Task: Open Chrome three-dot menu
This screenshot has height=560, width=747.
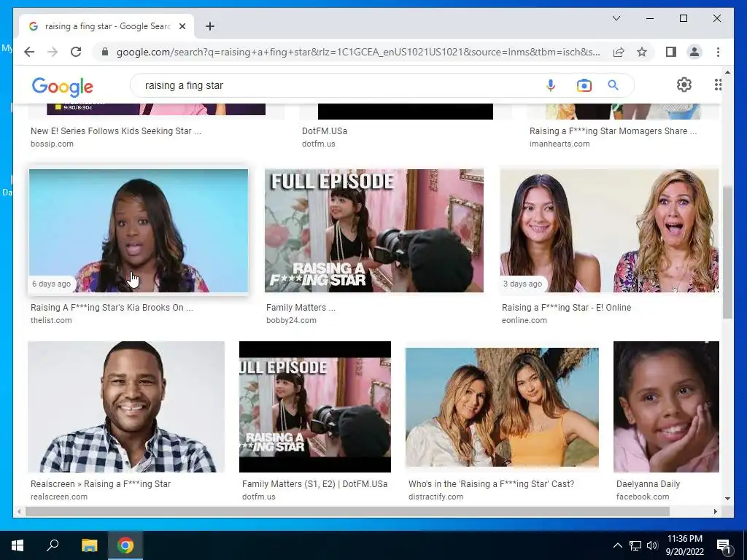Action: (718, 52)
